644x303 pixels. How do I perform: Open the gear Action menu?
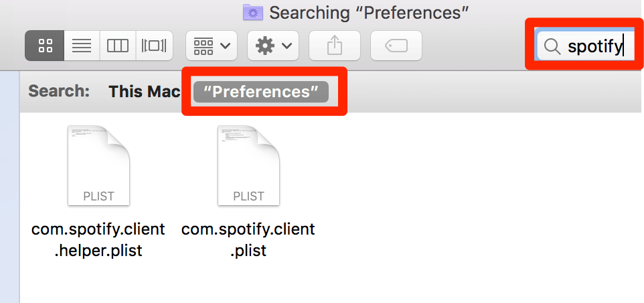[x=273, y=46]
